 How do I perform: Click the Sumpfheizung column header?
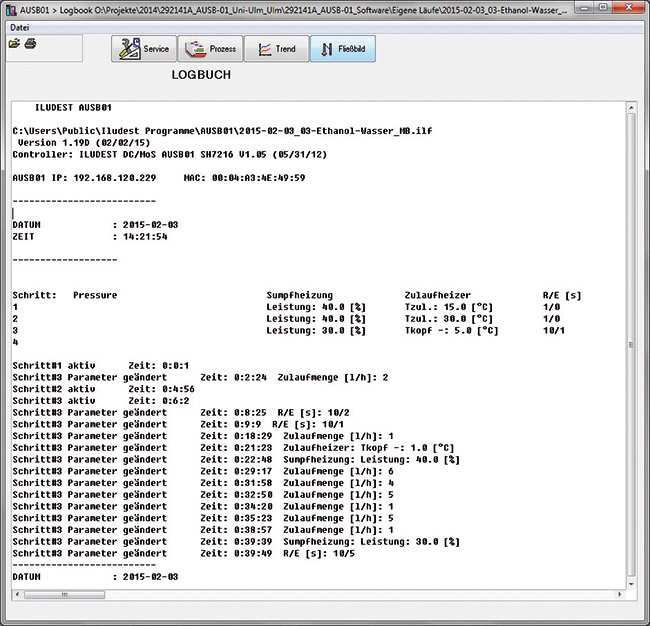click(x=300, y=295)
